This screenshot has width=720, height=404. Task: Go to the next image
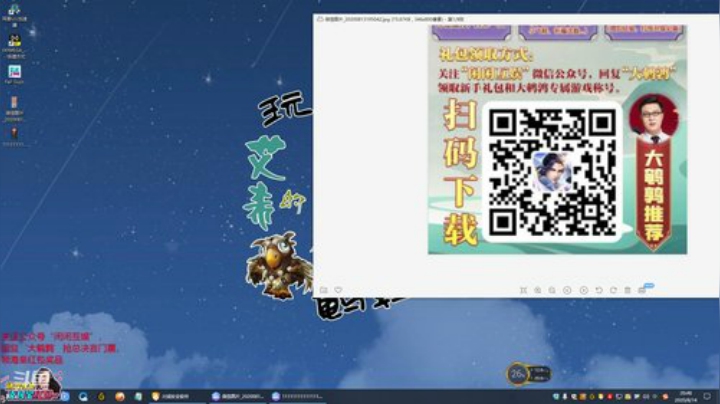[x=584, y=290]
